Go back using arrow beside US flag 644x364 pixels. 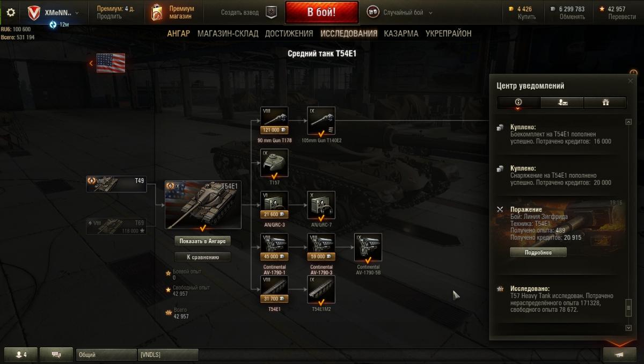(x=91, y=63)
